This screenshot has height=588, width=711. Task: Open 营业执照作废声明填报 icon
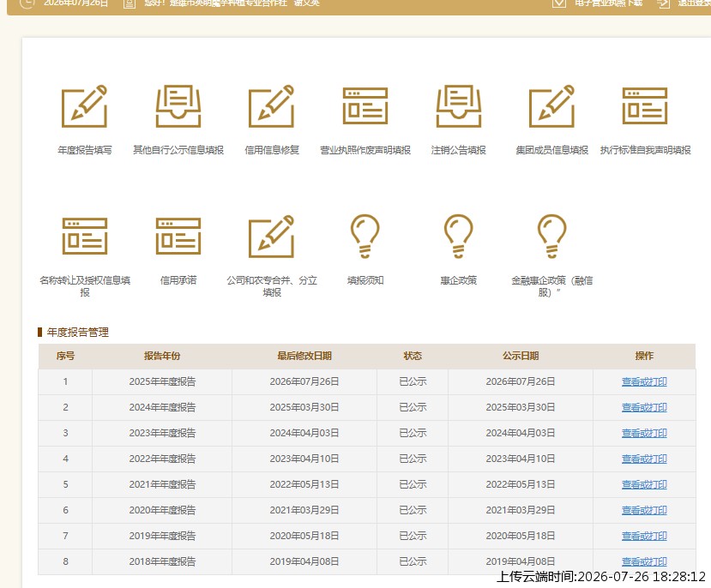tap(365, 106)
